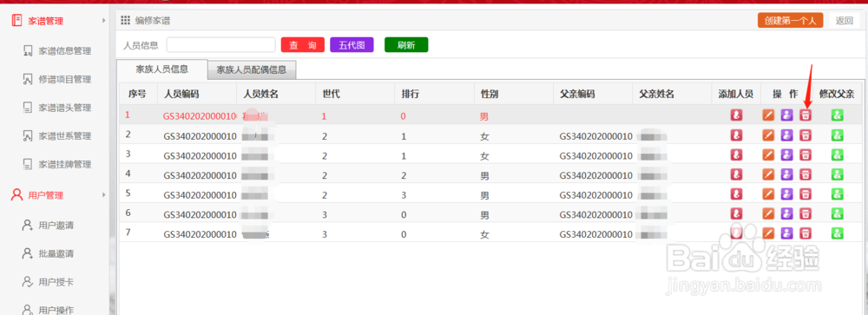
Task: Select the red GS340202000010 code in row 1
Action: [x=200, y=117]
